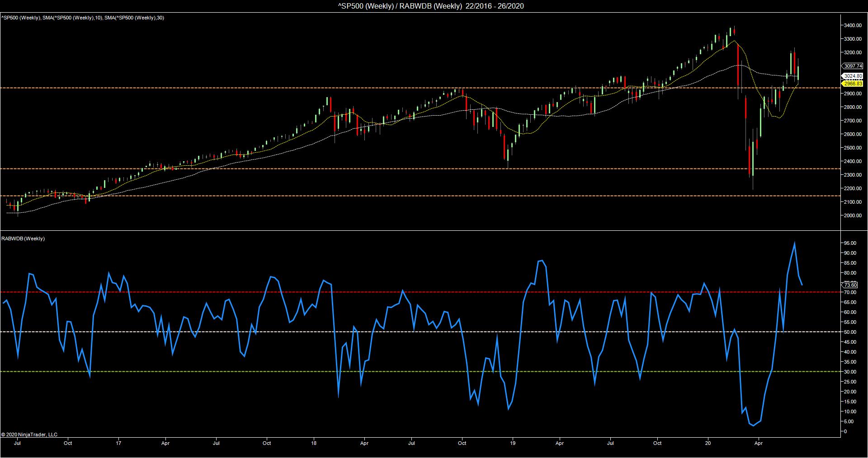Select the "RABWDB (Weekly)" indicator panel label
The width and height of the screenshot is (868, 458).
click(23, 238)
